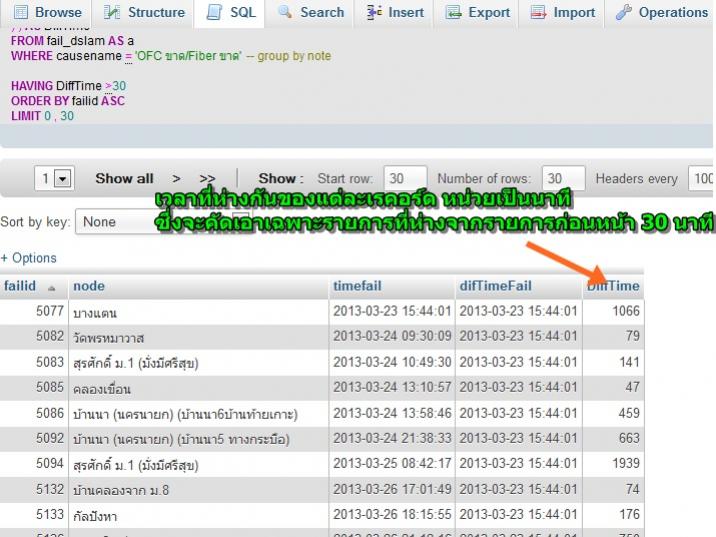Go to the Search tab
716x537 pixels.
pyautogui.click(x=311, y=12)
